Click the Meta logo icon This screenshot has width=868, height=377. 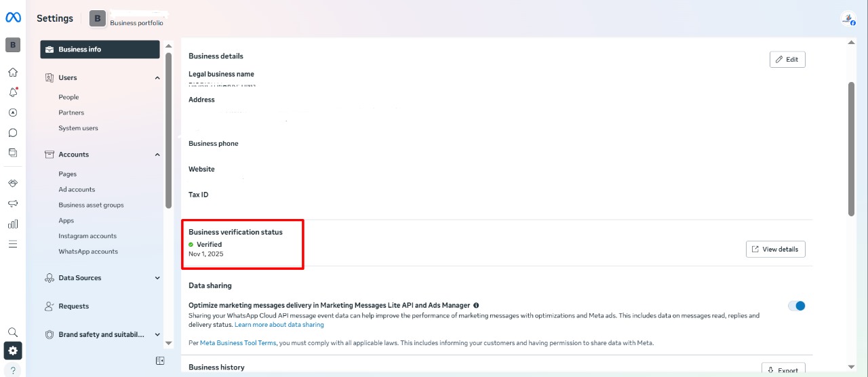point(13,18)
